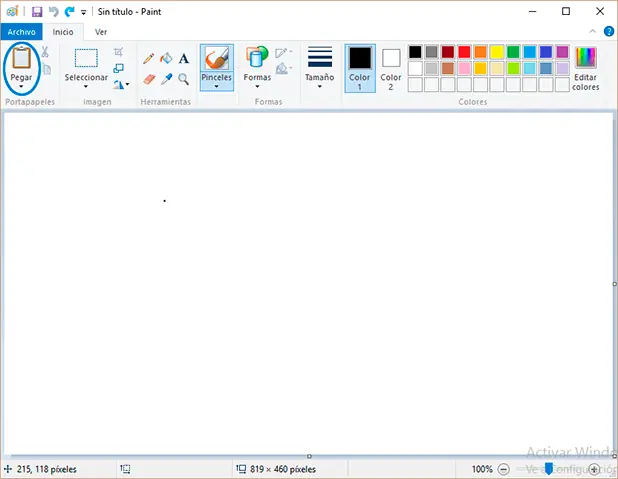Click the Pinceles brush icon
Screen dimensions: 618x479
click(217, 58)
